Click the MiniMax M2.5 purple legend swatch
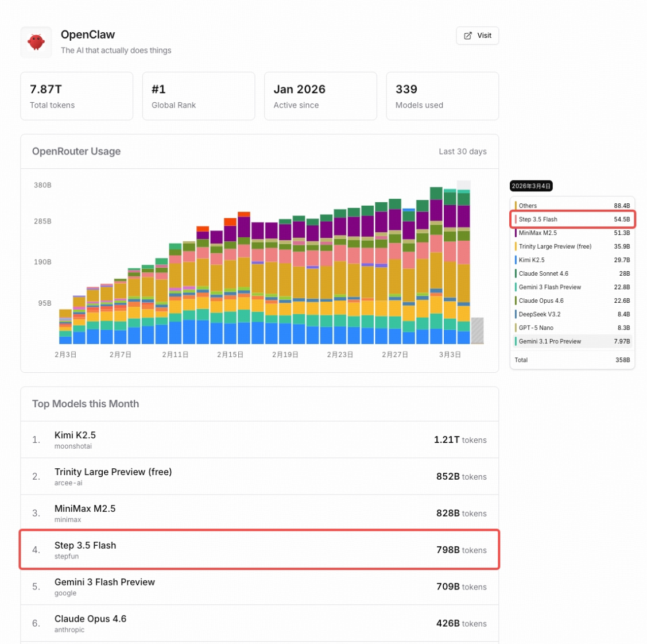 tap(516, 233)
